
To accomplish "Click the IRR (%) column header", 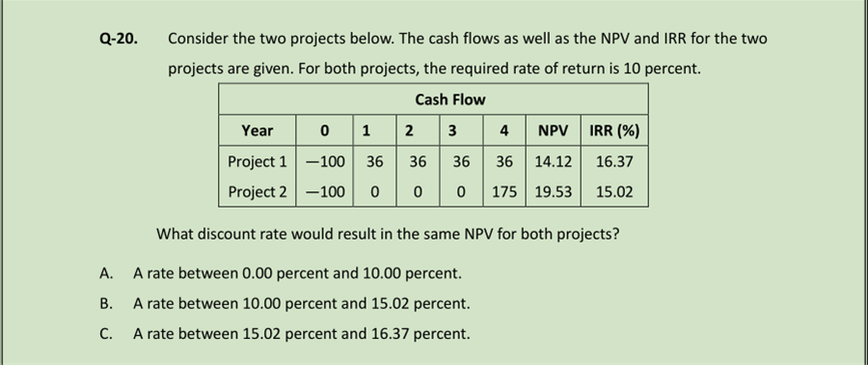I will click(x=614, y=130).
